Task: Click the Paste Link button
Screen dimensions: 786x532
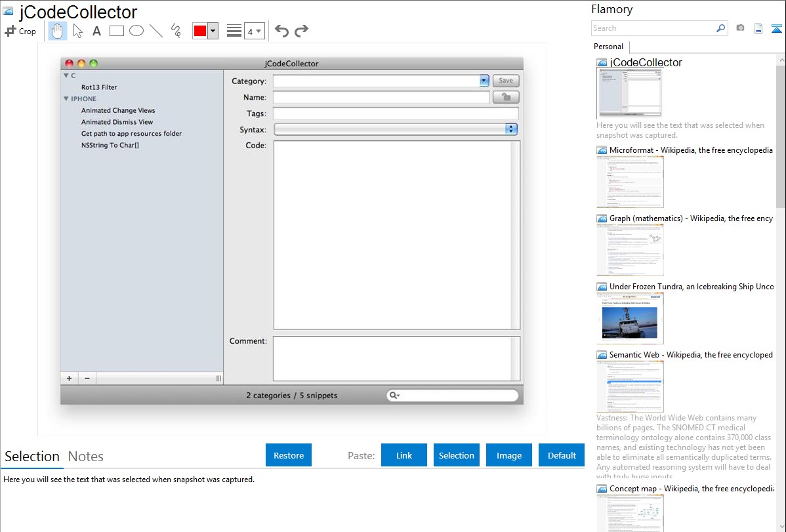Action: [x=404, y=455]
